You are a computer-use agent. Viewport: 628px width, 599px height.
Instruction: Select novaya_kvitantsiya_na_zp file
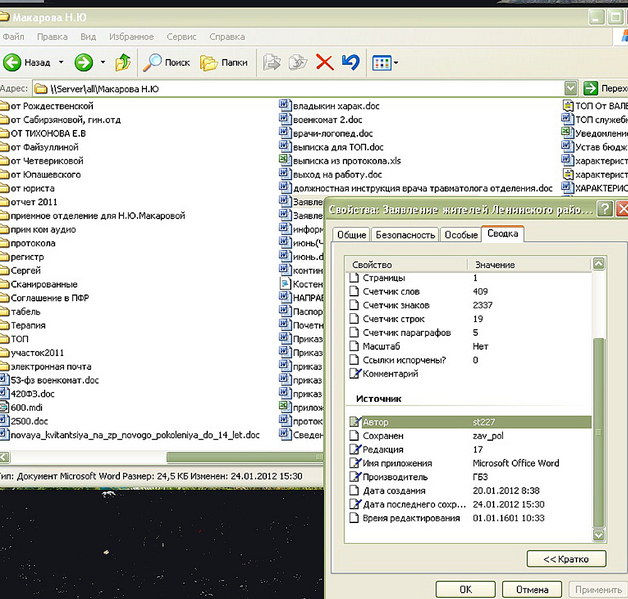[x=130, y=435]
